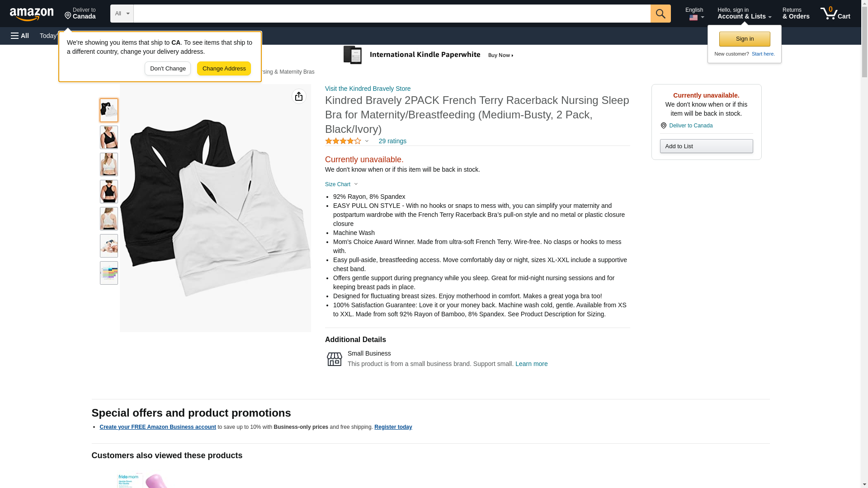
Task: Click the star rating icons
Action: (343, 141)
